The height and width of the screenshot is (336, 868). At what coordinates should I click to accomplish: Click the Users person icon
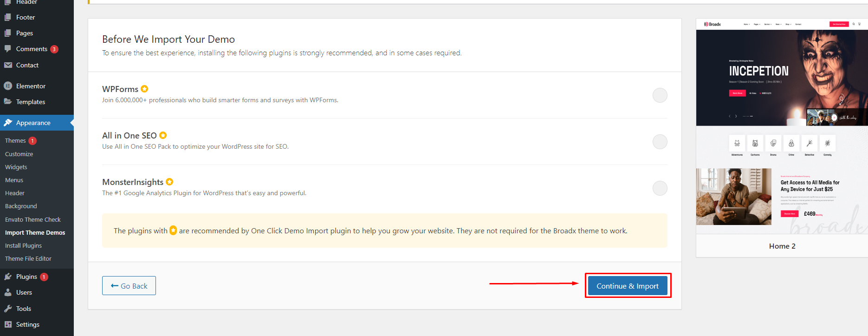coord(8,292)
